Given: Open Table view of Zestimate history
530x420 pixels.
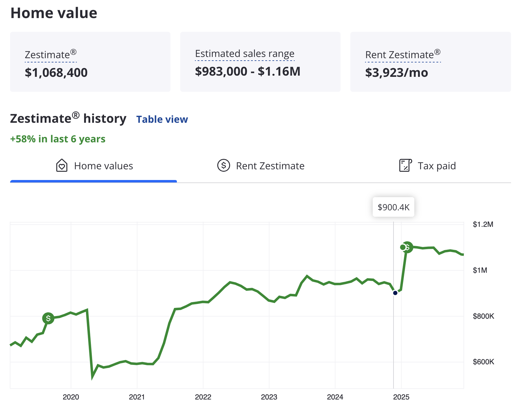Looking at the screenshot, I should [x=162, y=119].
